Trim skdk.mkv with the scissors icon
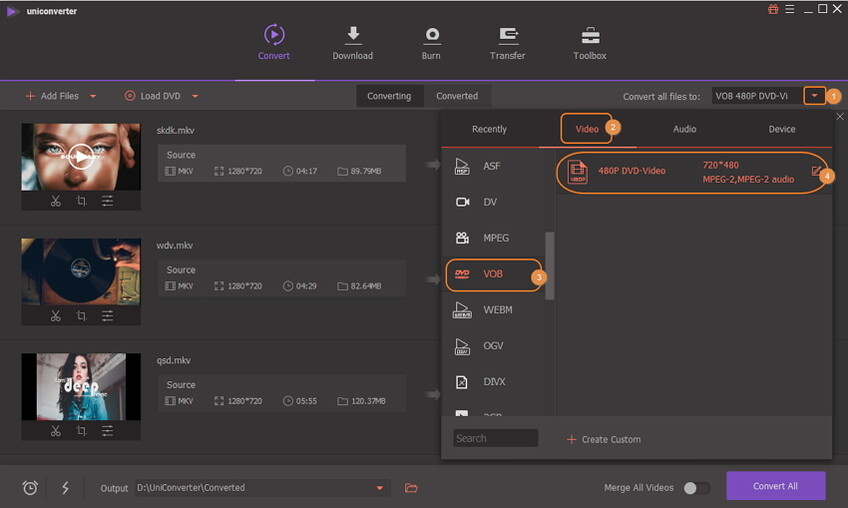The width and height of the screenshot is (848, 508). pos(56,201)
